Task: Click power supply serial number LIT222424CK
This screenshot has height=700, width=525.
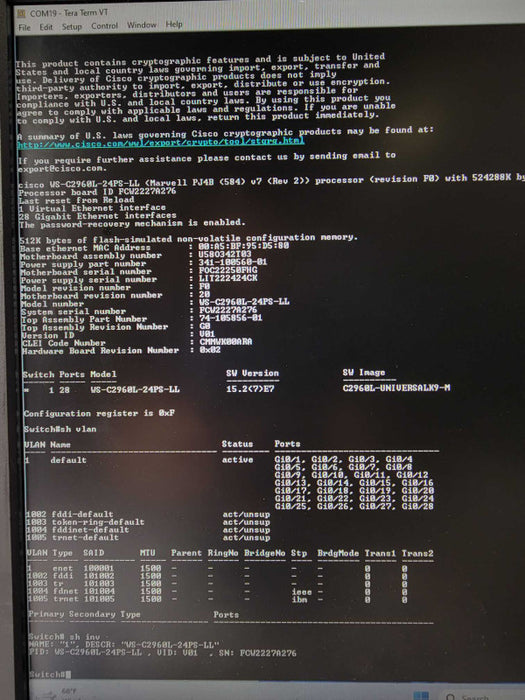Action: pyautogui.click(x=228, y=278)
